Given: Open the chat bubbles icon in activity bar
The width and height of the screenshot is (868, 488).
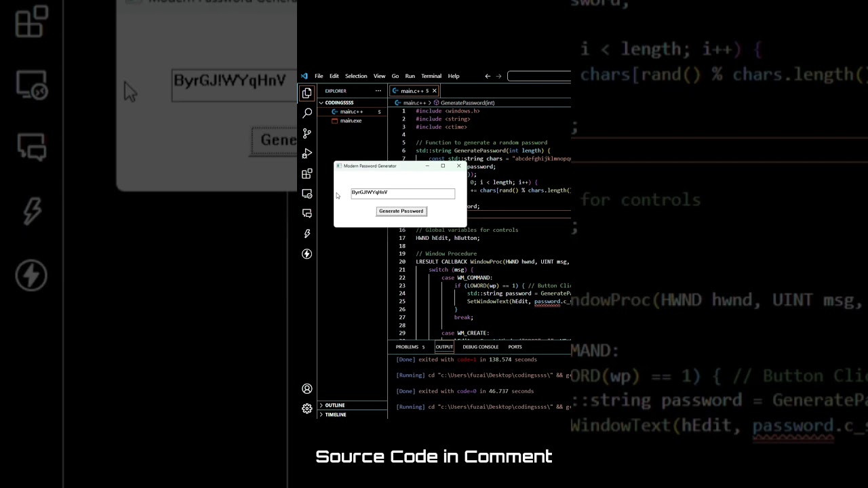Looking at the screenshot, I should (x=307, y=213).
